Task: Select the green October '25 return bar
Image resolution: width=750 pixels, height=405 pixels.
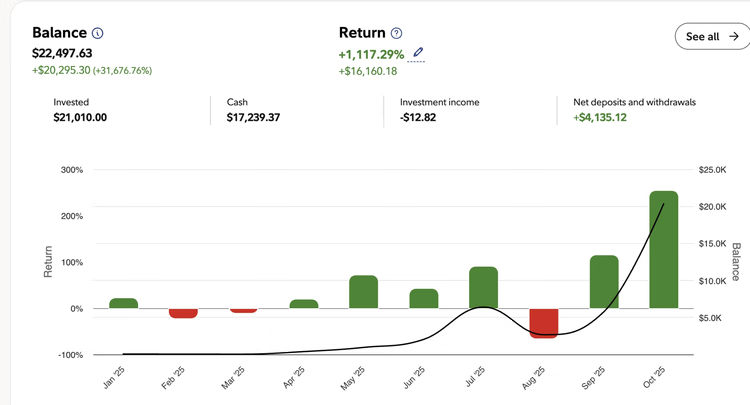Action: click(663, 250)
